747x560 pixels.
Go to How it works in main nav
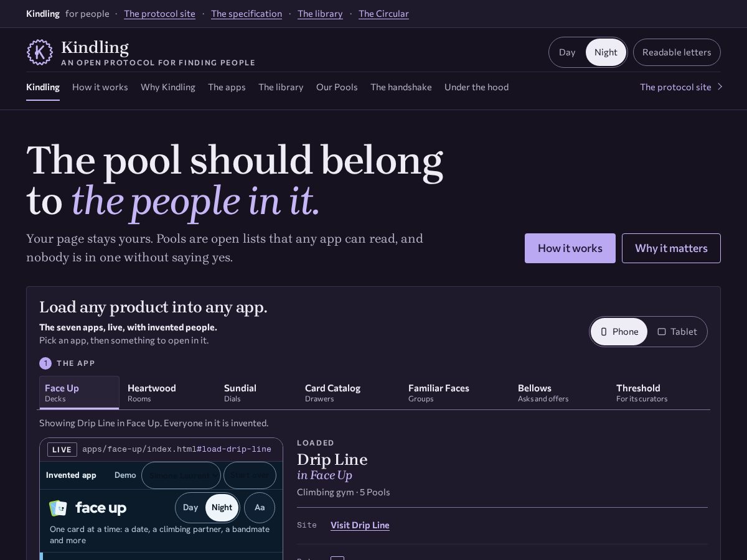(100, 87)
